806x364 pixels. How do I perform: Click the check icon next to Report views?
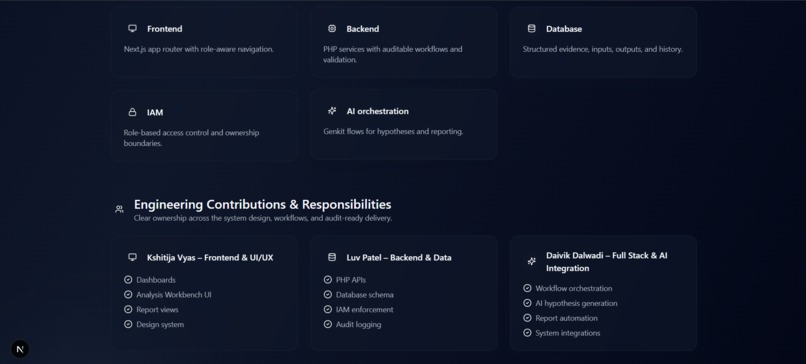tap(128, 310)
